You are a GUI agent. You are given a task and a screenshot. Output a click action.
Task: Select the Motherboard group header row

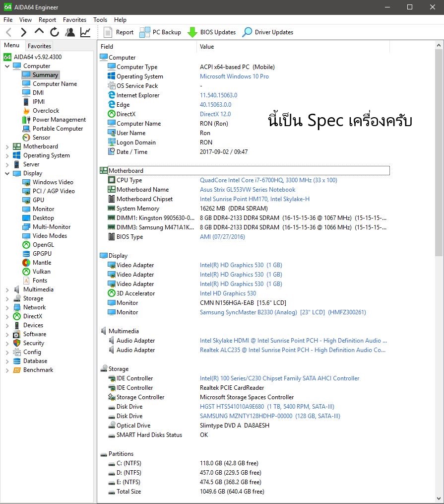245,171
